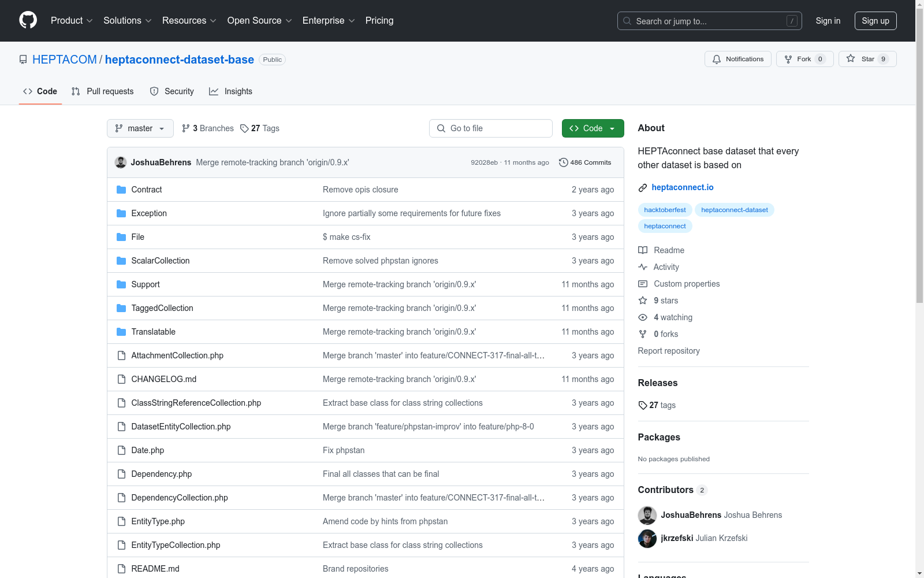Image resolution: width=924 pixels, height=578 pixels.
Task: Click the star icon beside 9 stars
Action: (x=643, y=301)
